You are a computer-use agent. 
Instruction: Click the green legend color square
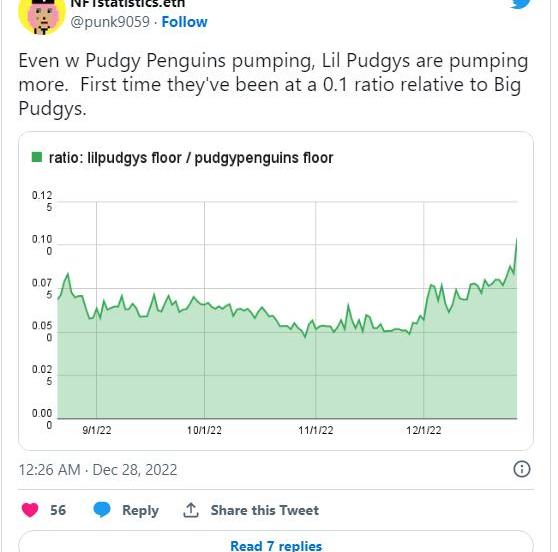[x=37, y=157]
